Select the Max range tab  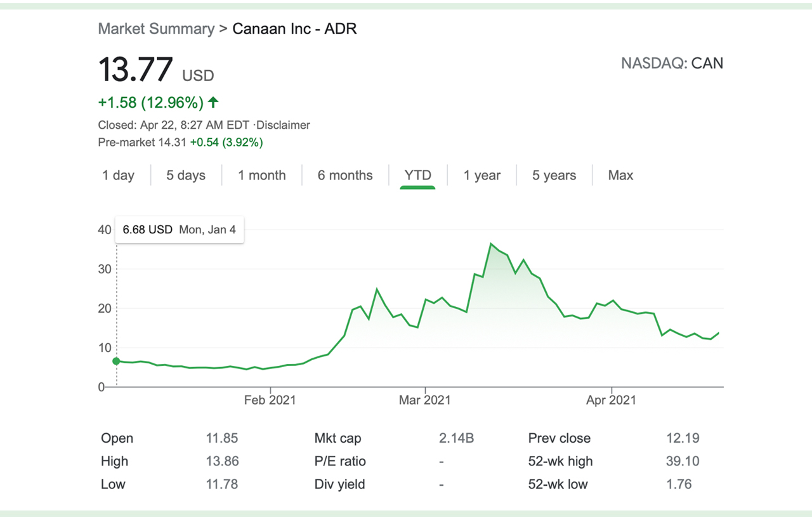[x=620, y=176]
